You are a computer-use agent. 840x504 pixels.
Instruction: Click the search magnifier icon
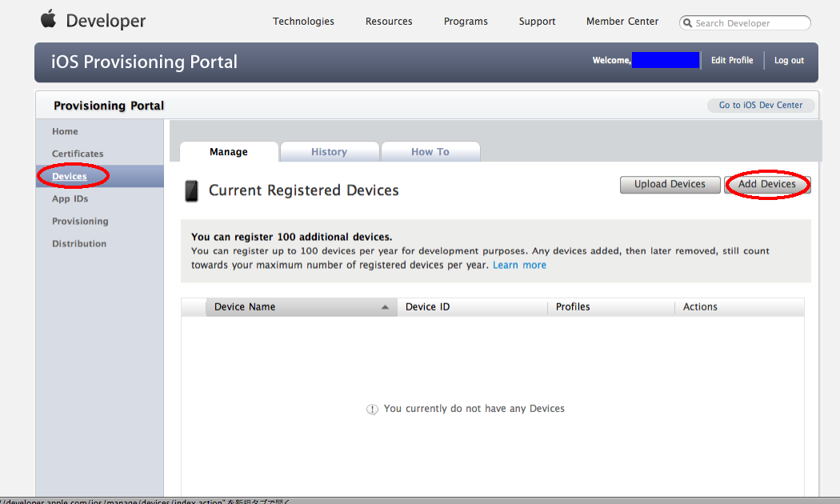pos(686,23)
